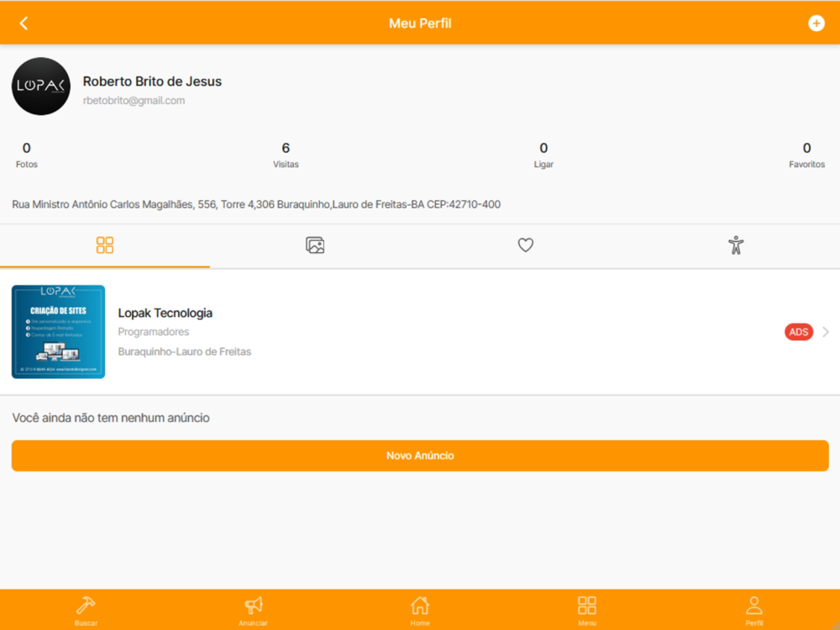Screen dimensions: 840x630
Task: Open Anunciar megaphone in bottom bar
Action: (x=253, y=611)
